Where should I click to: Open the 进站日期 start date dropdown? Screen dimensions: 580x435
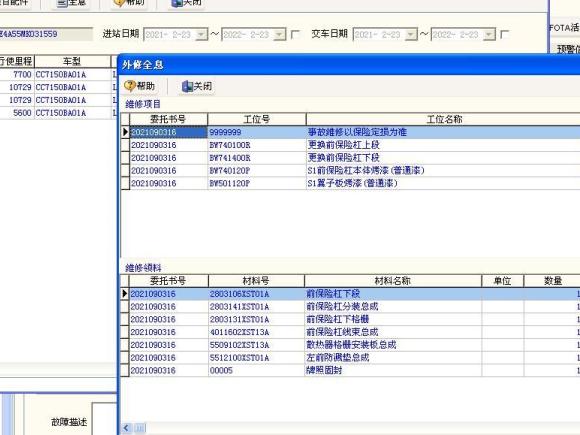tap(201, 35)
